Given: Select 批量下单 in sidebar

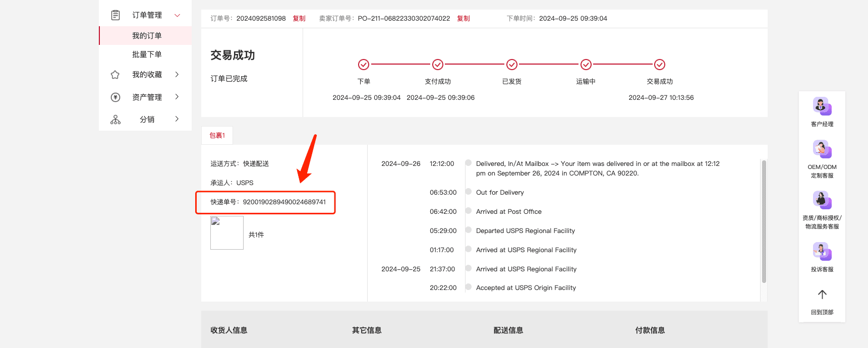Looking at the screenshot, I should (x=147, y=54).
